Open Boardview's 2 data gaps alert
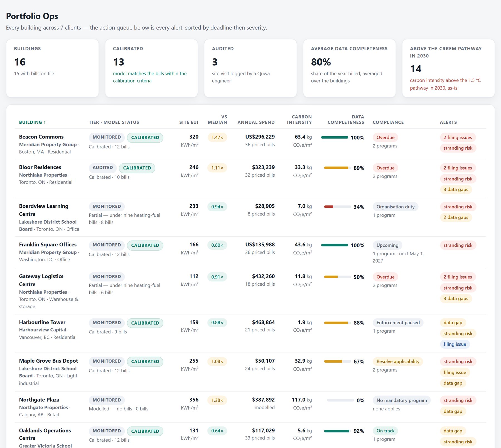The width and height of the screenshot is (501, 448). pos(456,217)
